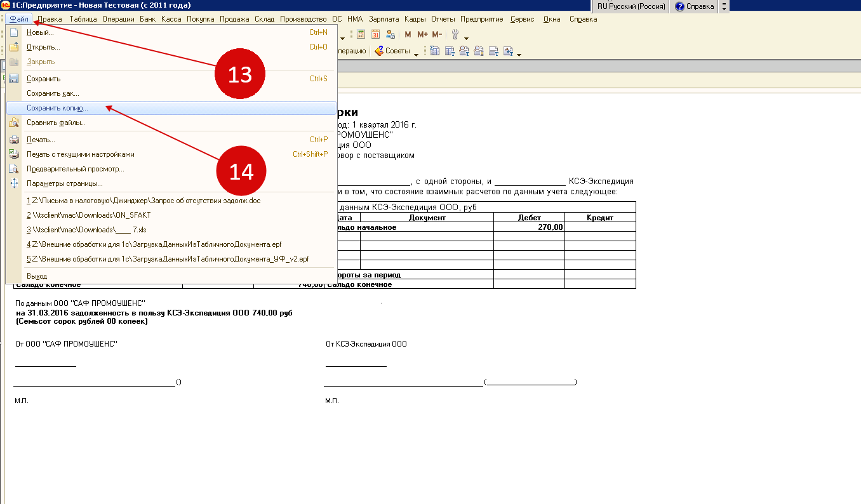Open the Покупка menu
This screenshot has width=861, height=504.
[x=201, y=19]
